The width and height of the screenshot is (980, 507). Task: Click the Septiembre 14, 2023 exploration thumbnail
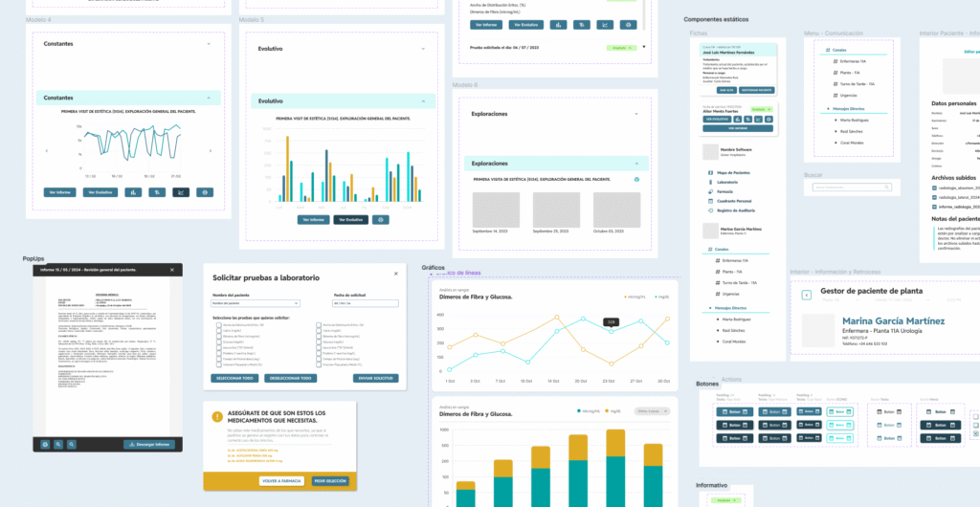496,209
